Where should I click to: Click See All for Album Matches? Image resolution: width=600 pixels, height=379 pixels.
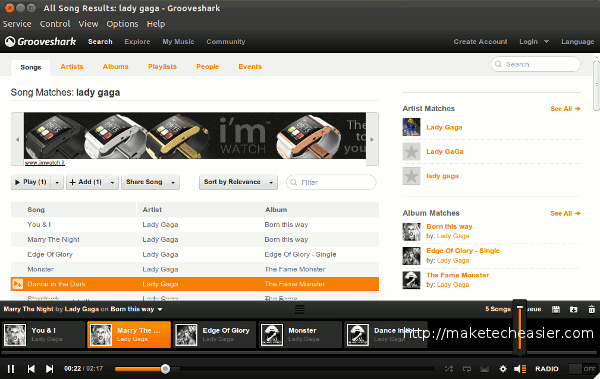point(565,214)
